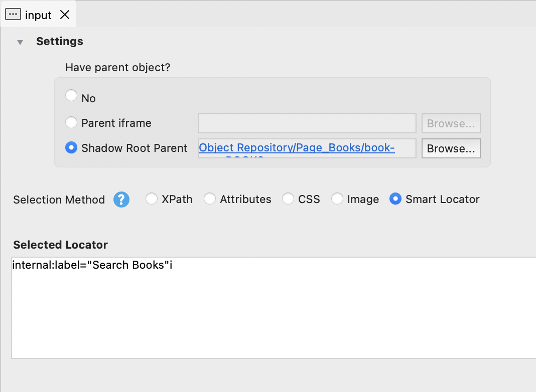This screenshot has height=392, width=536.
Task: Select XPath as selection method
Action: click(152, 199)
